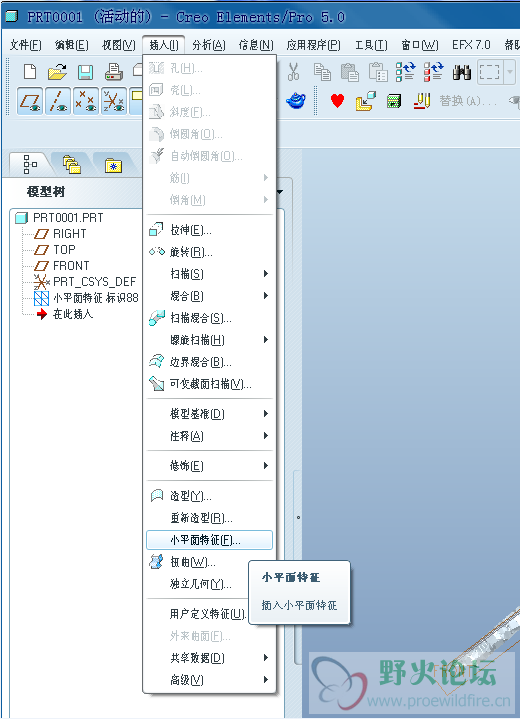520x719 pixels.
Task: Click the blue teapot icon
Action: click(296, 100)
